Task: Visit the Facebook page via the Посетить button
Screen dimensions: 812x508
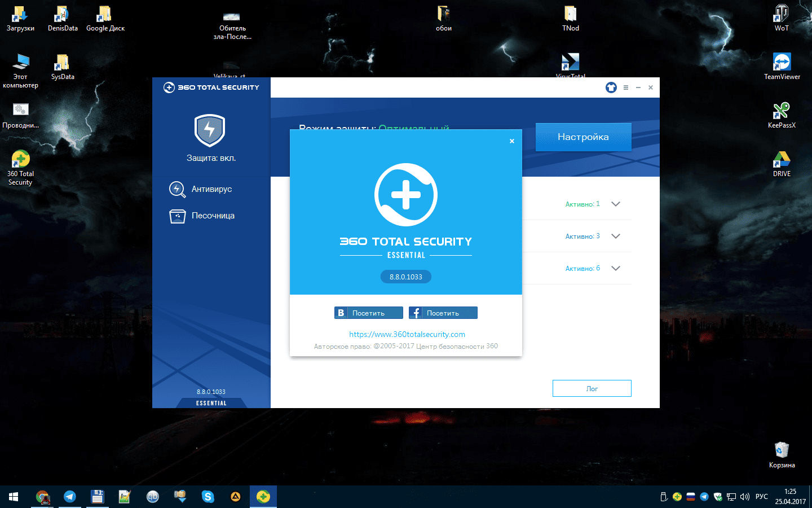Action: 443,313
